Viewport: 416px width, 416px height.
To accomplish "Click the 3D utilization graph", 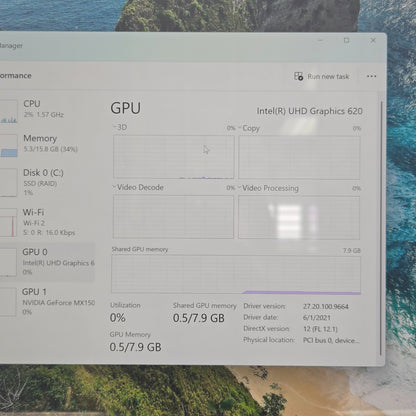I will (x=174, y=157).
